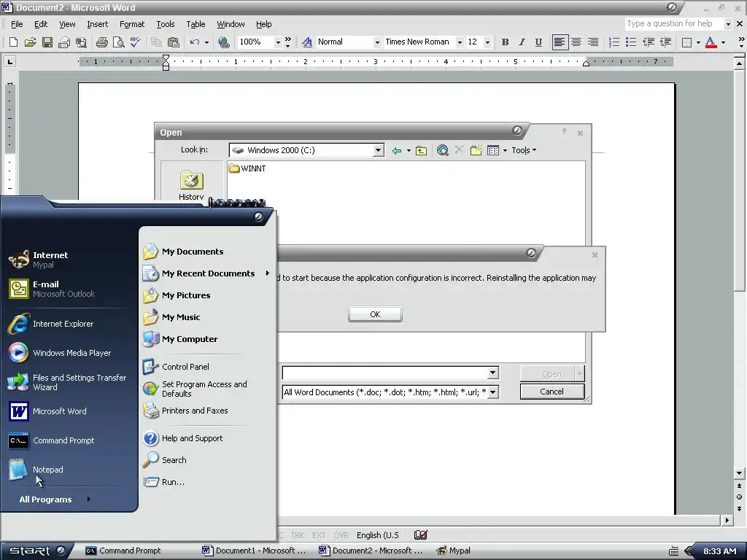Screen dimensions: 747x560
Task: Open Control Panel from Start menu
Action: [185, 367]
